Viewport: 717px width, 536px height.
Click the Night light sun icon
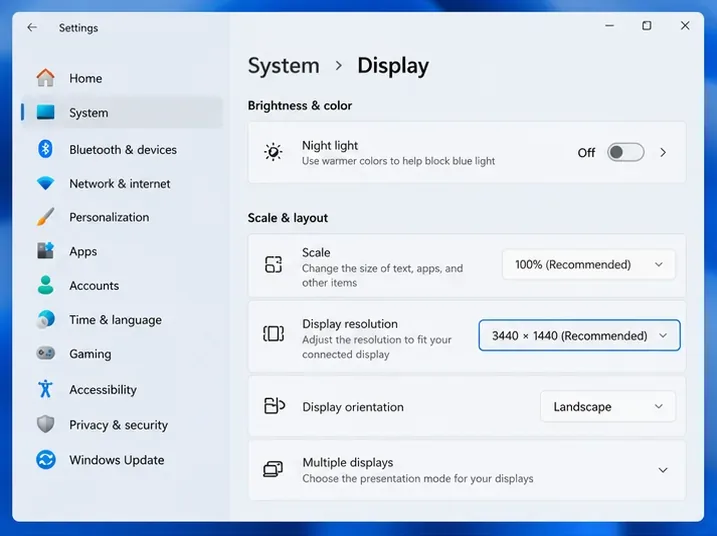(x=273, y=152)
